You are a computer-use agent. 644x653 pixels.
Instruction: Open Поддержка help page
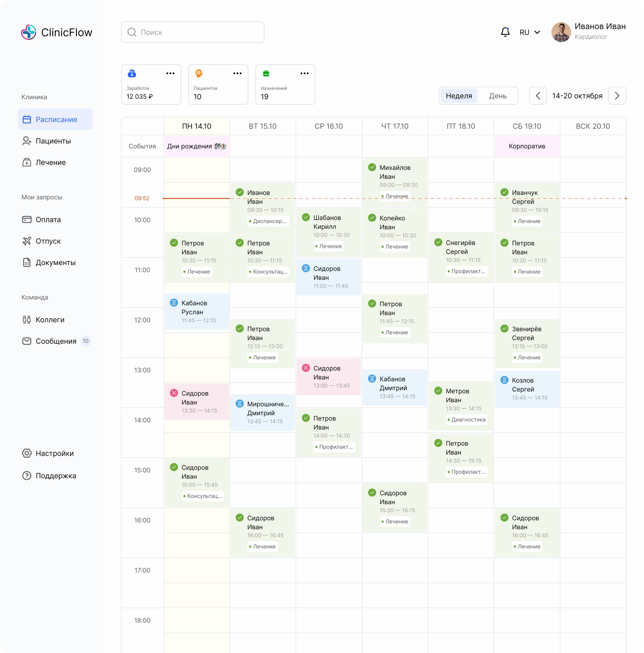(56, 476)
